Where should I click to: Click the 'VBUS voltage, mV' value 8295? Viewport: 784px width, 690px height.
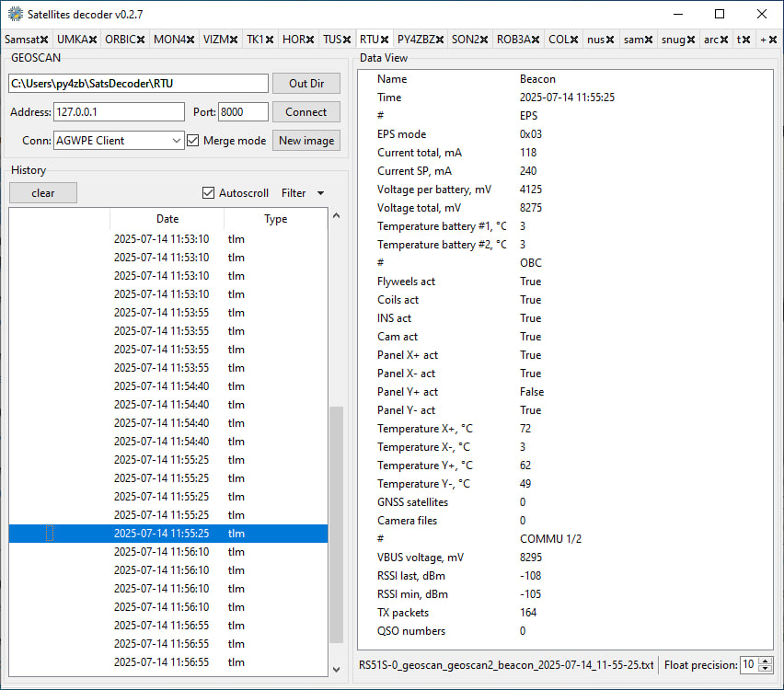click(x=531, y=557)
